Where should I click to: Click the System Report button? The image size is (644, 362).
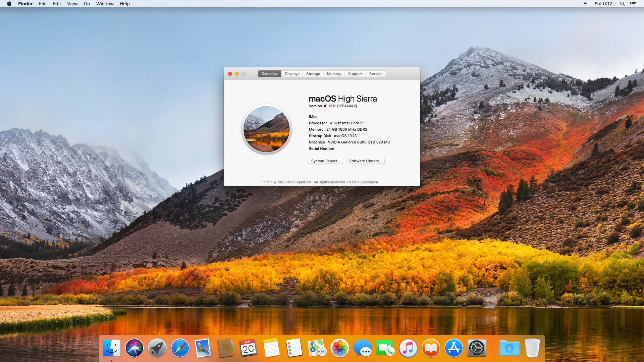[x=325, y=161]
